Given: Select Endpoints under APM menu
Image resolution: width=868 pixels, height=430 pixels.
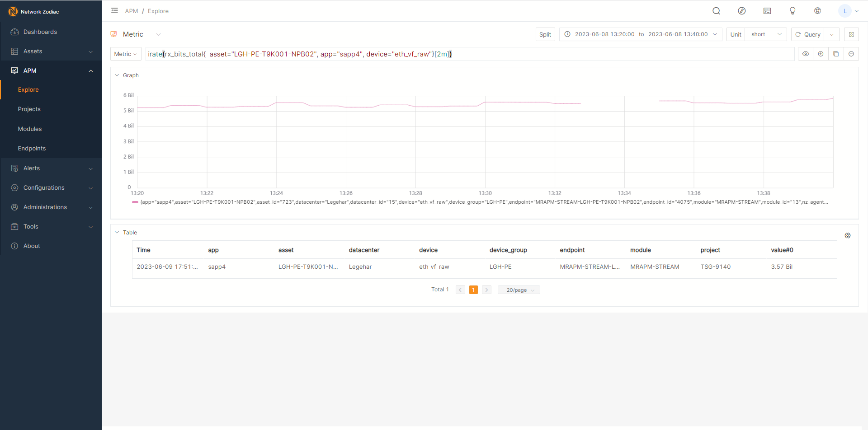Looking at the screenshot, I should tap(32, 148).
